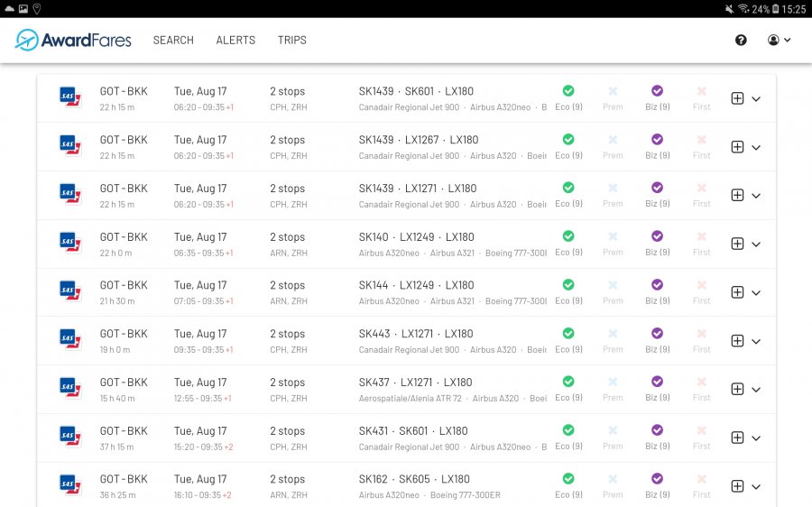Add SK162 · SK605 · LX180 flight using plus icon

[737, 486]
